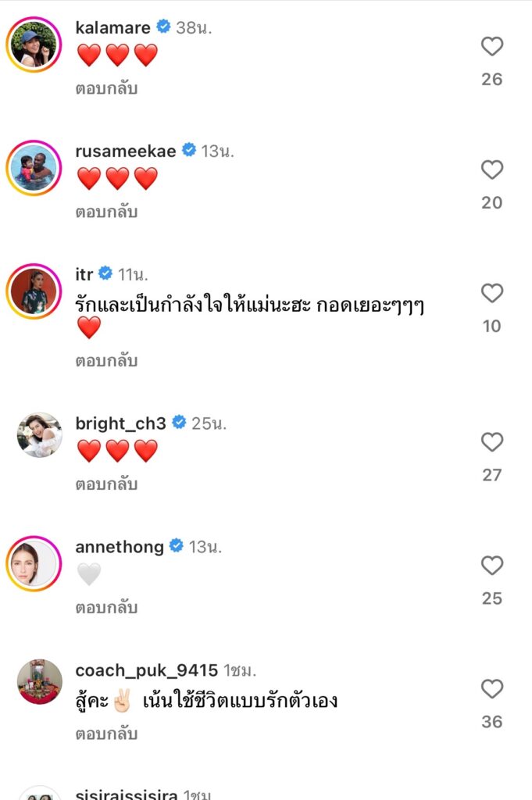The image size is (532, 800).
Task: Open the annethong username link
Action: pos(120,547)
